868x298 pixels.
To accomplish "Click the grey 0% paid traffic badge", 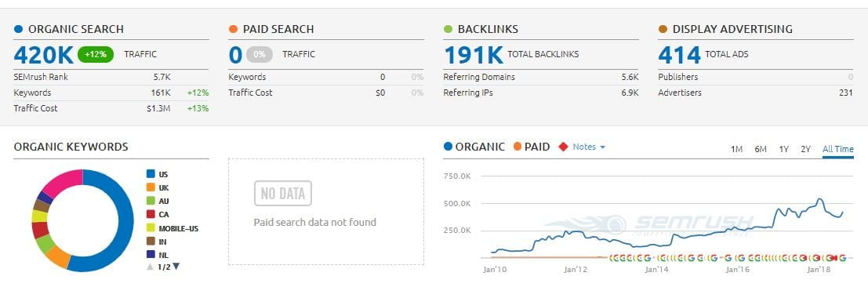I will (260, 54).
